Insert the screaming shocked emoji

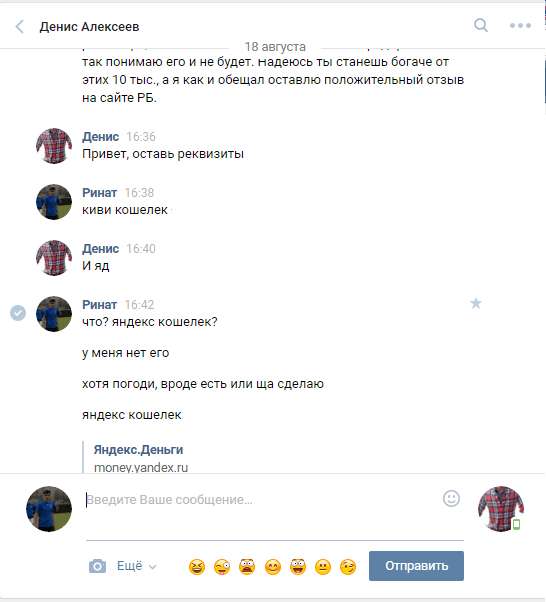click(x=247, y=567)
